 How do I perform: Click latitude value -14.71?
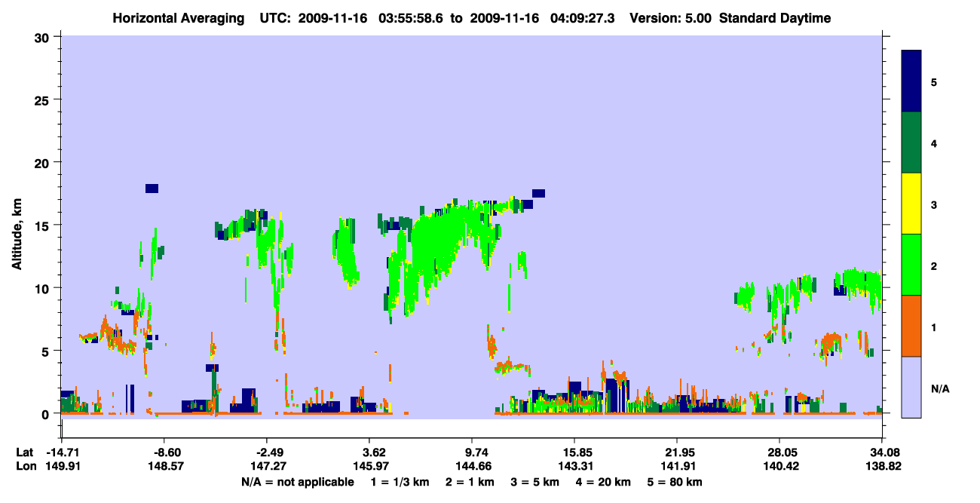click(62, 452)
